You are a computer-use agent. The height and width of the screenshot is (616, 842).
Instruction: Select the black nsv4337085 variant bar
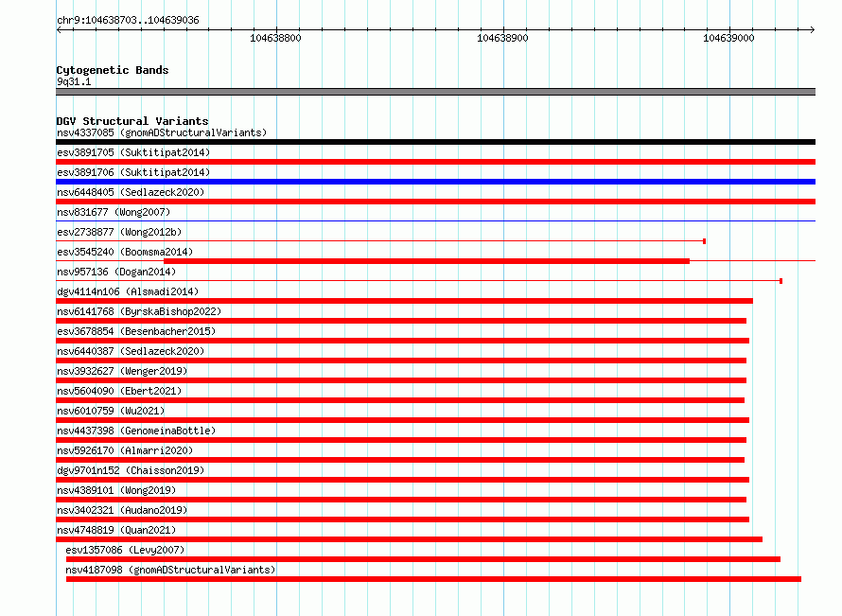coord(435,142)
